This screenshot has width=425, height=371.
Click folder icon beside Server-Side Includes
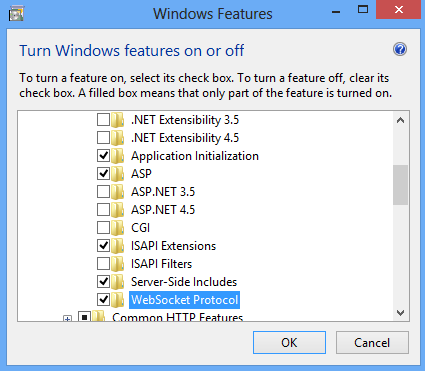(117, 282)
